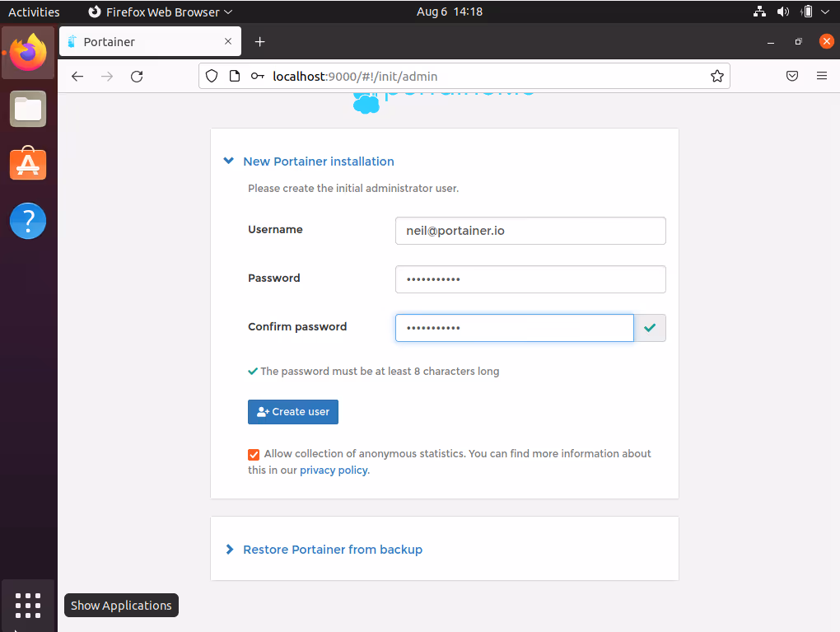Select the Portainer browser tab
840x632 pixels.
point(150,41)
